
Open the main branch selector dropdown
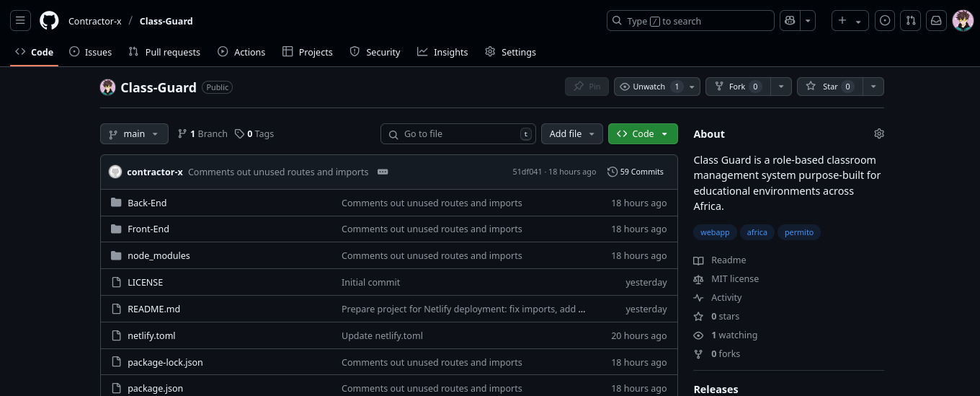134,133
